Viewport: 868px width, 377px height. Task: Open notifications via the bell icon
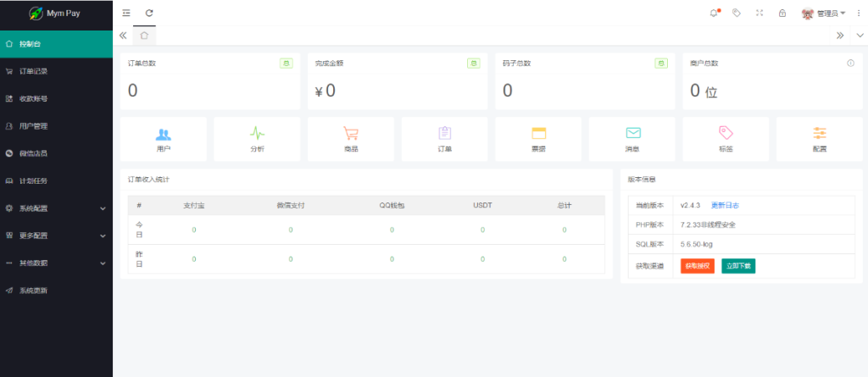tap(714, 14)
